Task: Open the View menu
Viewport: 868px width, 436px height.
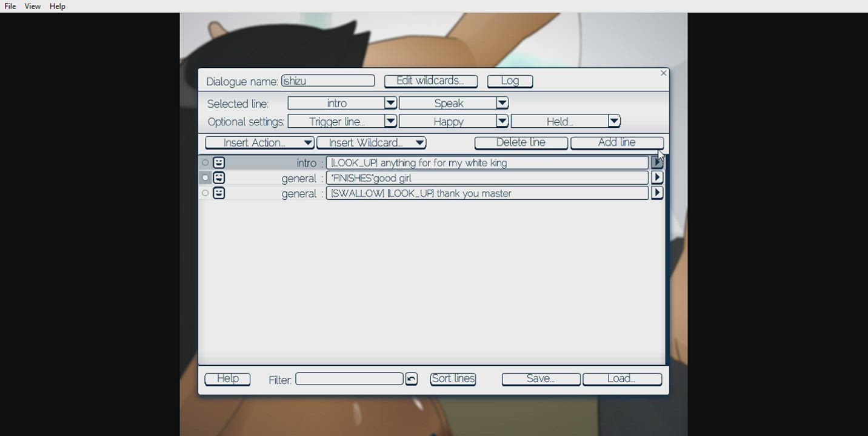Action: [x=33, y=6]
